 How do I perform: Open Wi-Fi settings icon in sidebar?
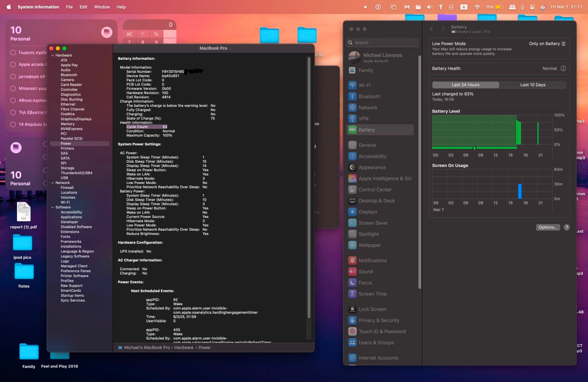pyautogui.click(x=352, y=85)
